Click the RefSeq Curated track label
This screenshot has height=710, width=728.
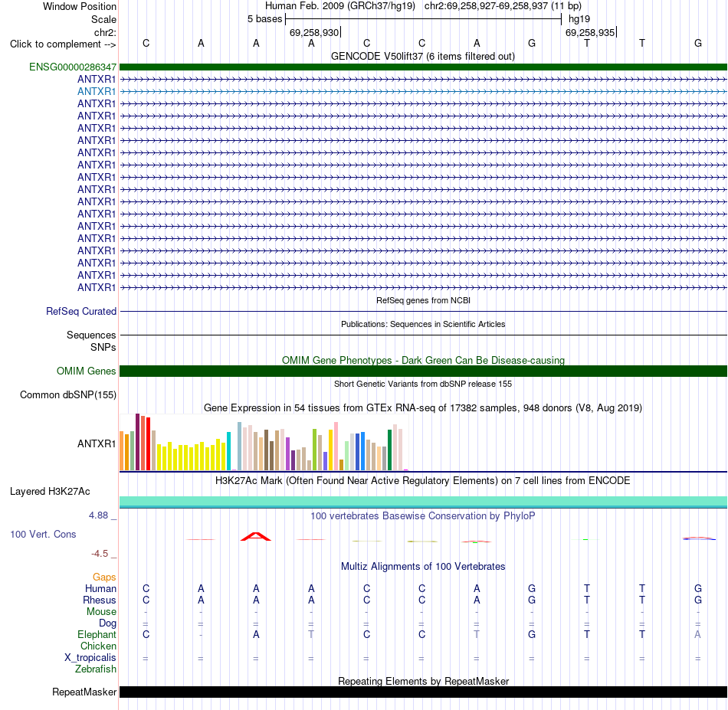[81, 312]
